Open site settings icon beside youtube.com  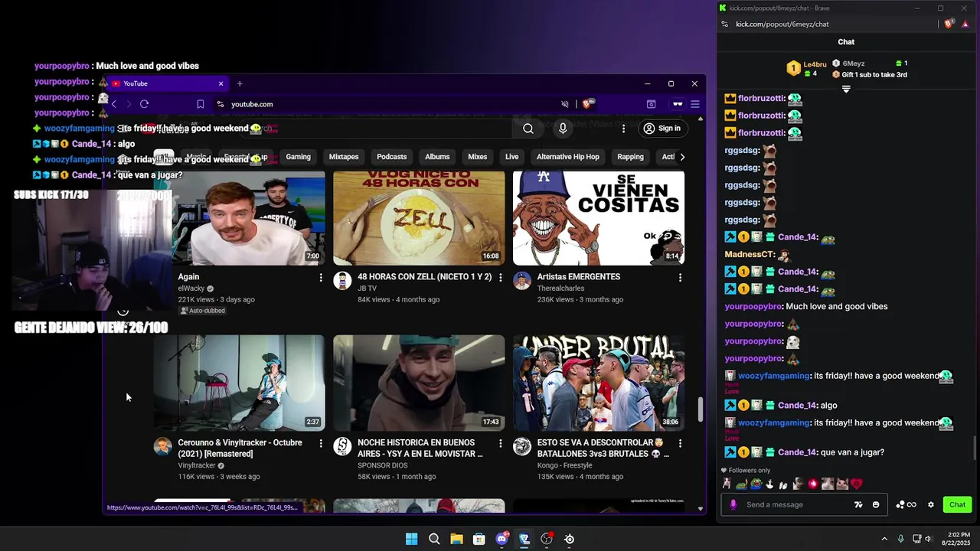click(x=220, y=104)
